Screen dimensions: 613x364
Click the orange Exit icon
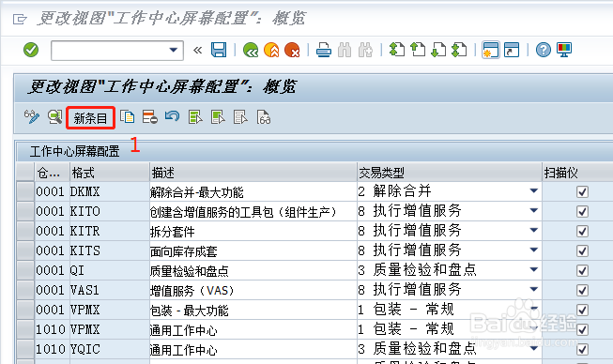click(271, 50)
